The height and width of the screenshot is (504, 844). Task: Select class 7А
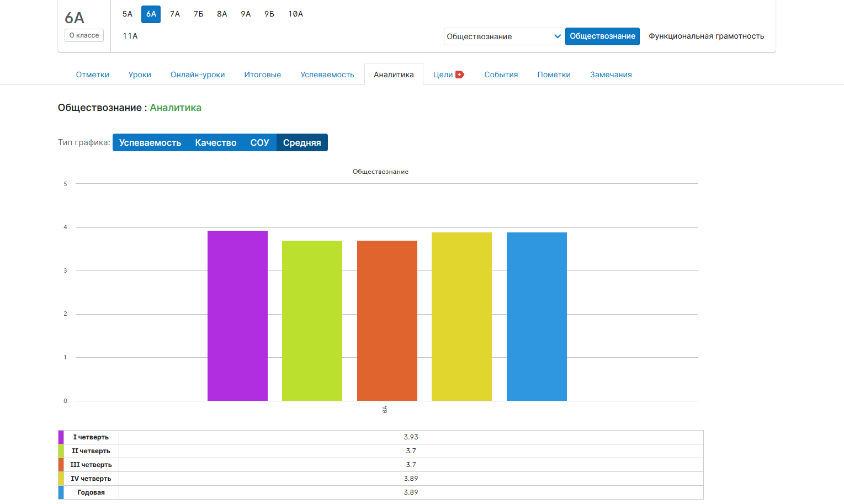(175, 14)
